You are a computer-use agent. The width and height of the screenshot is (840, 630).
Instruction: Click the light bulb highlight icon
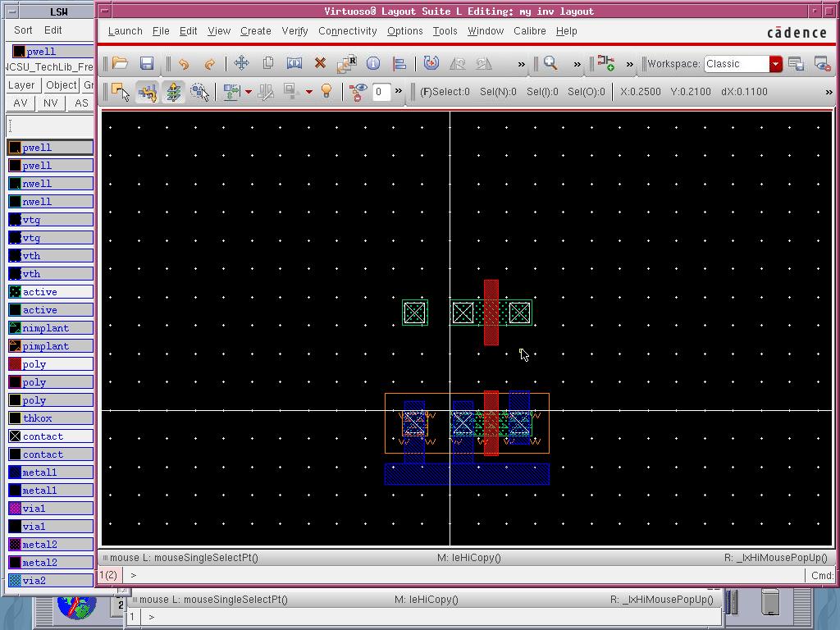coord(326,91)
